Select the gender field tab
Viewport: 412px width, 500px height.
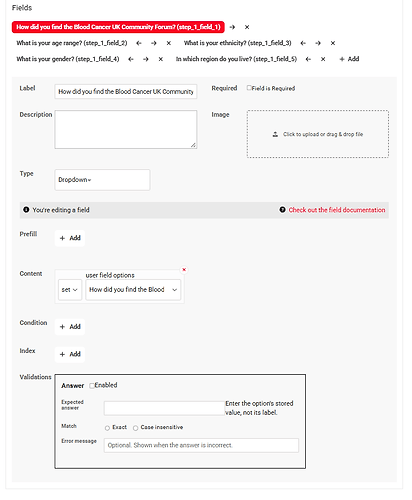click(x=68, y=59)
